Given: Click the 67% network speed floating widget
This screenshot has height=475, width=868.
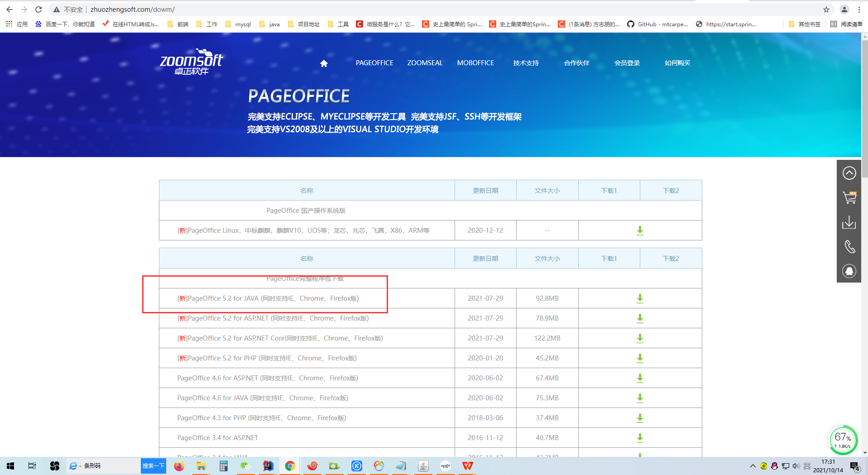Looking at the screenshot, I should pos(843,440).
